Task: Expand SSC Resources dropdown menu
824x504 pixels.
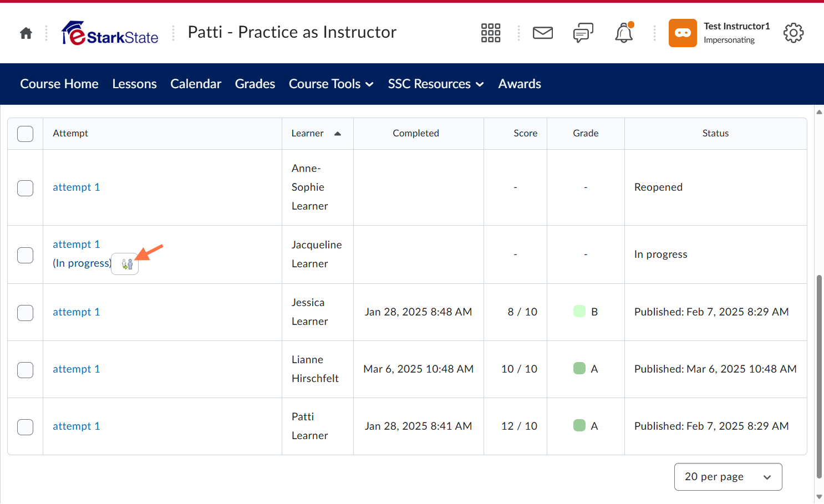Action: [x=436, y=84]
